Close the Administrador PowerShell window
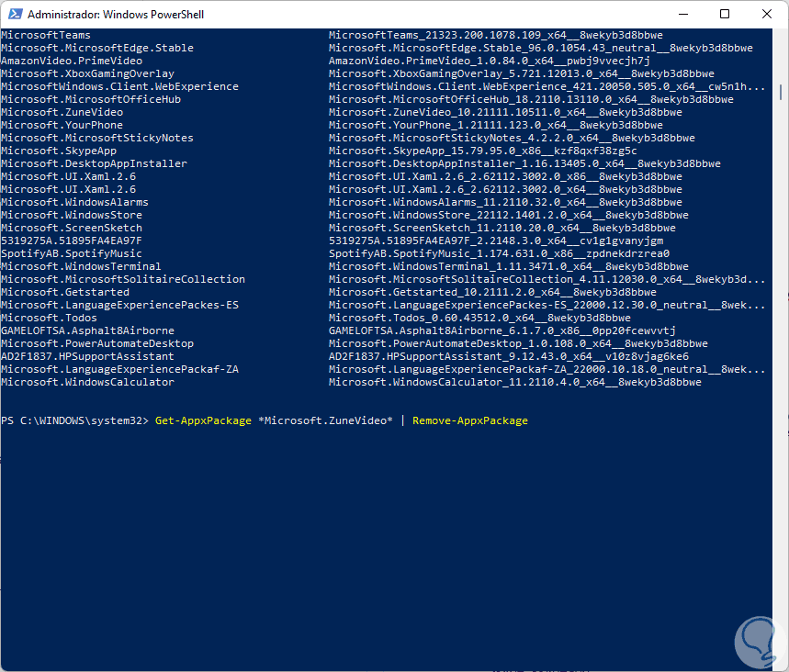This screenshot has width=789, height=672. [766, 14]
